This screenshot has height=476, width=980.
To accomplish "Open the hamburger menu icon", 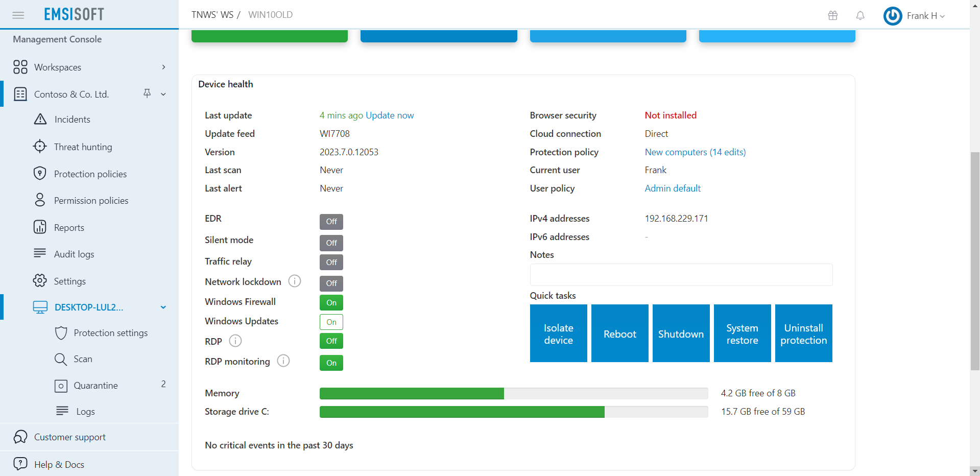I will click(x=18, y=15).
